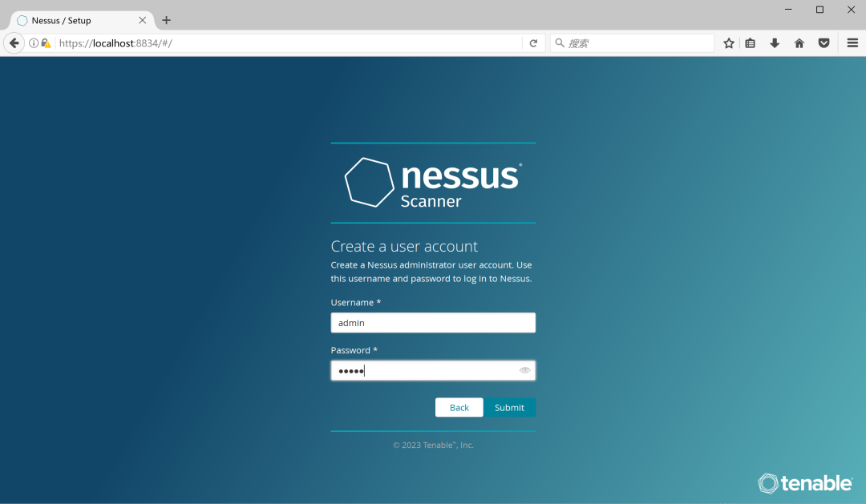Close the Nessus / Setup tab

(143, 20)
